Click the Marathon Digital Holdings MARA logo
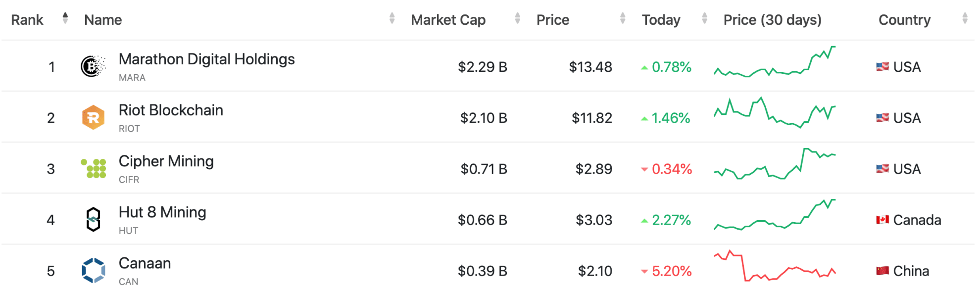This screenshot has height=292, width=980. [93, 66]
